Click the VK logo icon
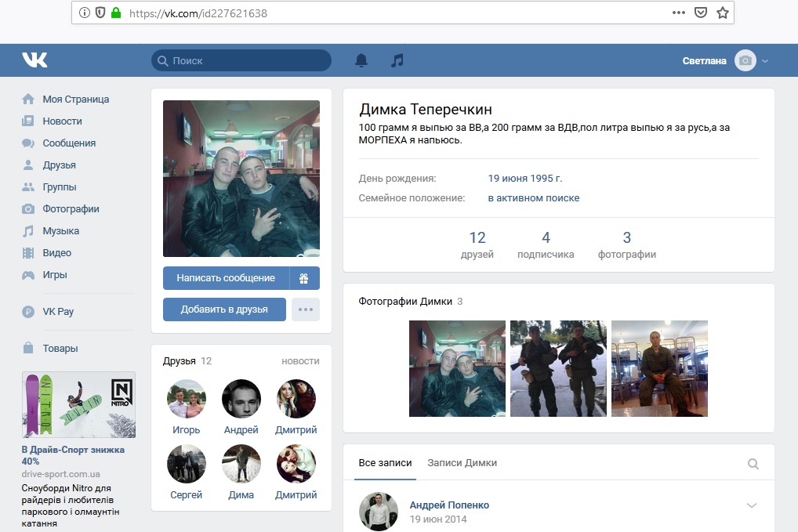Viewport: 798px width, 532px height. tap(34, 60)
